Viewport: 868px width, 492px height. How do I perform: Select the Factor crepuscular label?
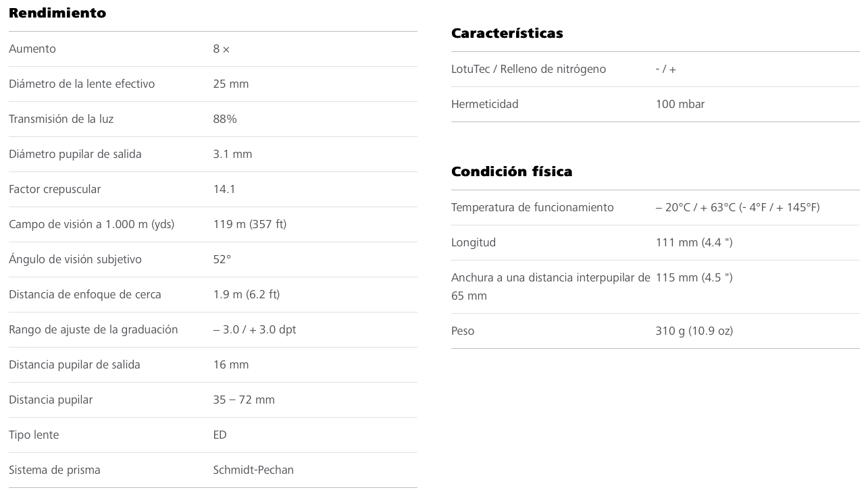pos(55,189)
